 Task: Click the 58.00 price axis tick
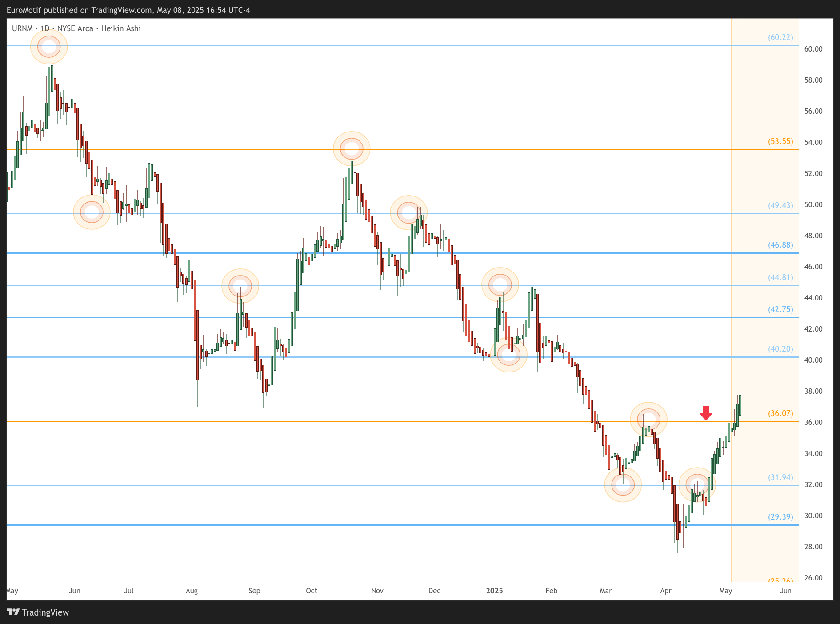click(x=813, y=80)
